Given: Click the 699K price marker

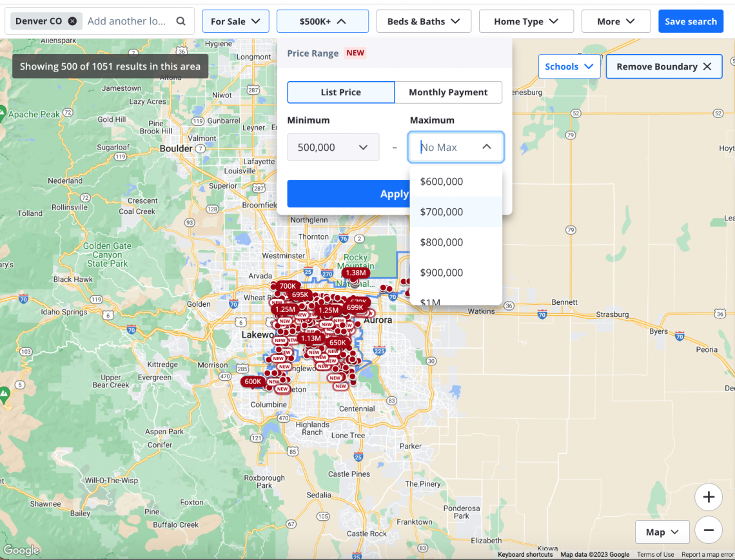Looking at the screenshot, I should tap(355, 307).
